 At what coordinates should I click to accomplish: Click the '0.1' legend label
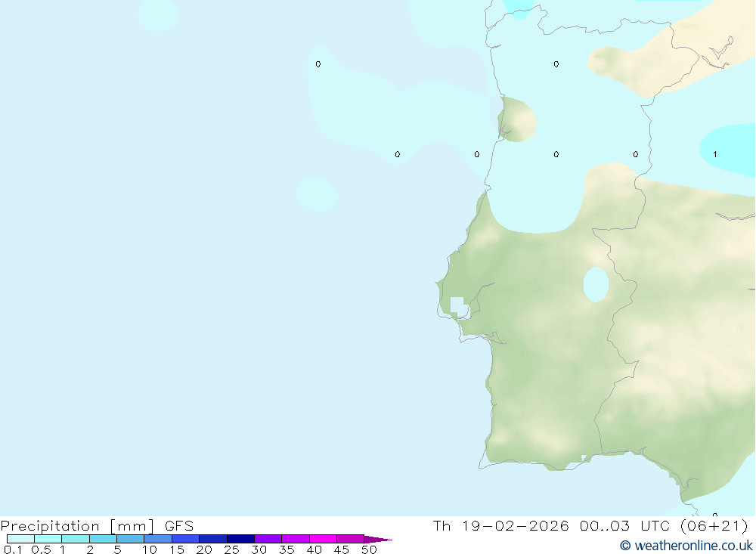pyautogui.click(x=13, y=549)
